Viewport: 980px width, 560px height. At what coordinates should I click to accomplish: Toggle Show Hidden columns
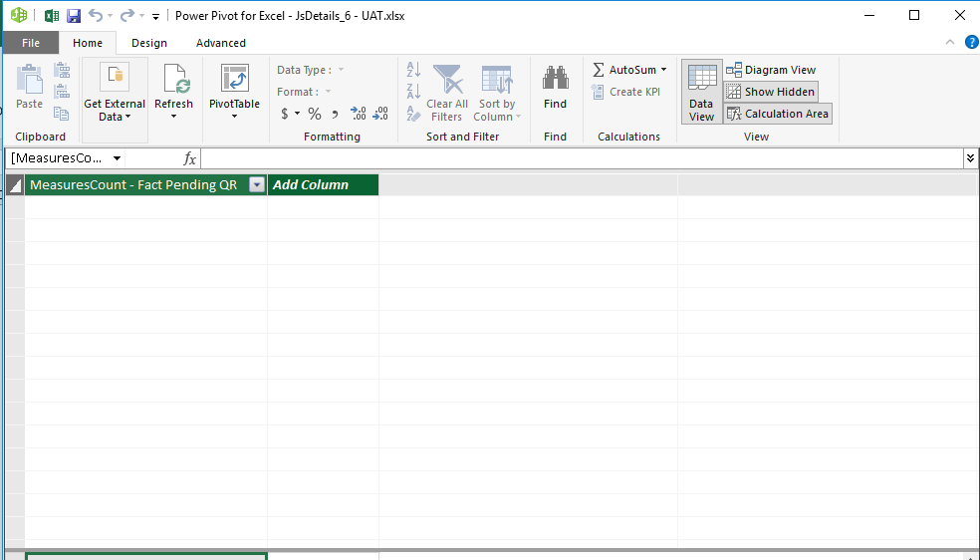coord(771,92)
